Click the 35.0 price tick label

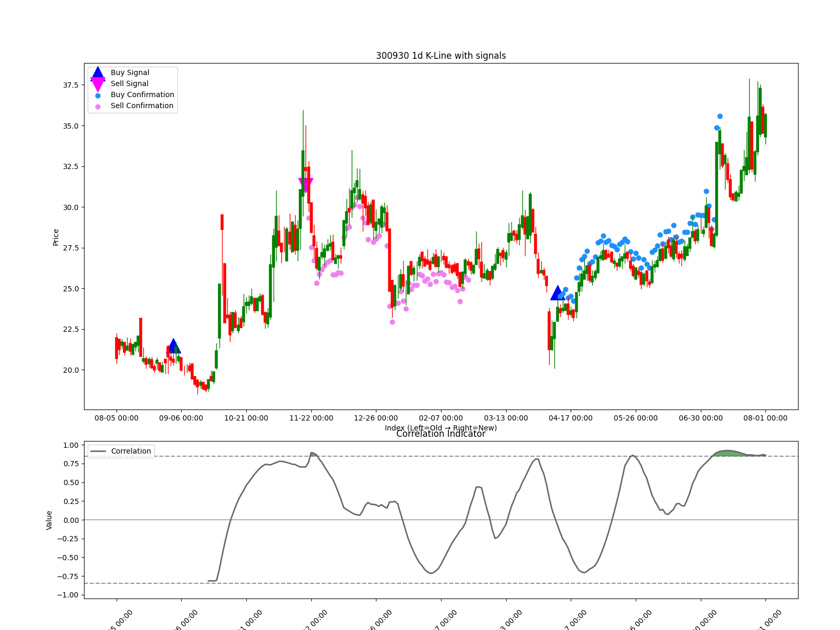(70, 126)
